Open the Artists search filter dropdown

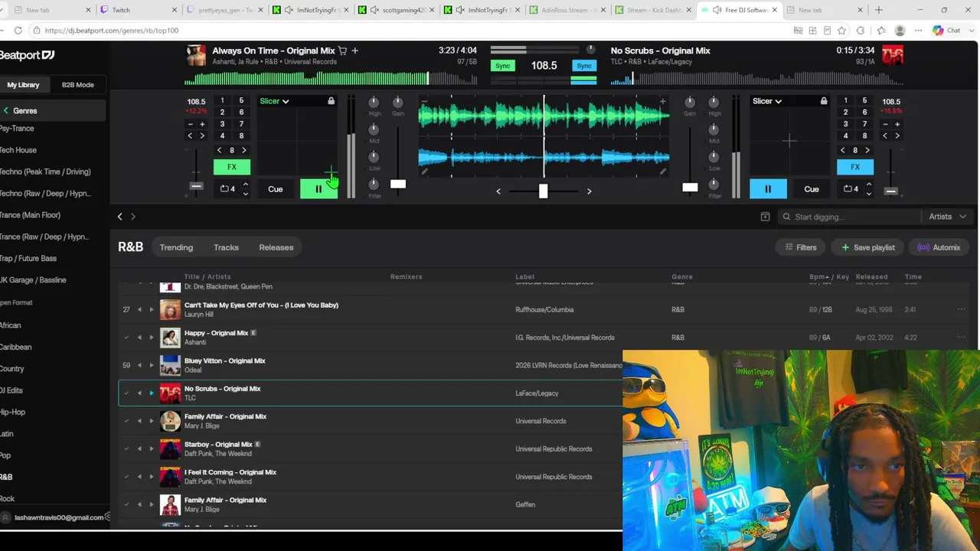click(947, 217)
